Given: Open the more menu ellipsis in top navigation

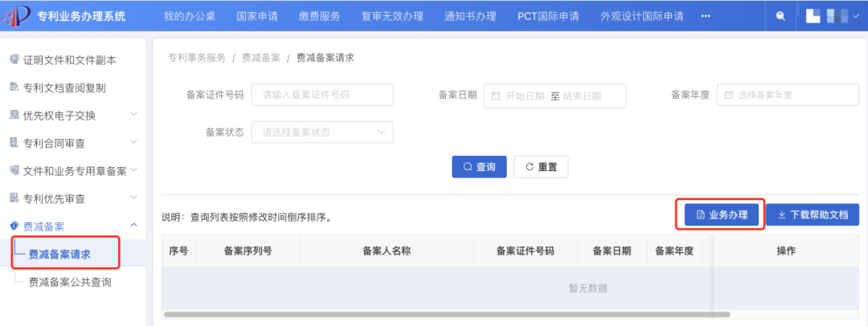Looking at the screenshot, I should [x=706, y=16].
